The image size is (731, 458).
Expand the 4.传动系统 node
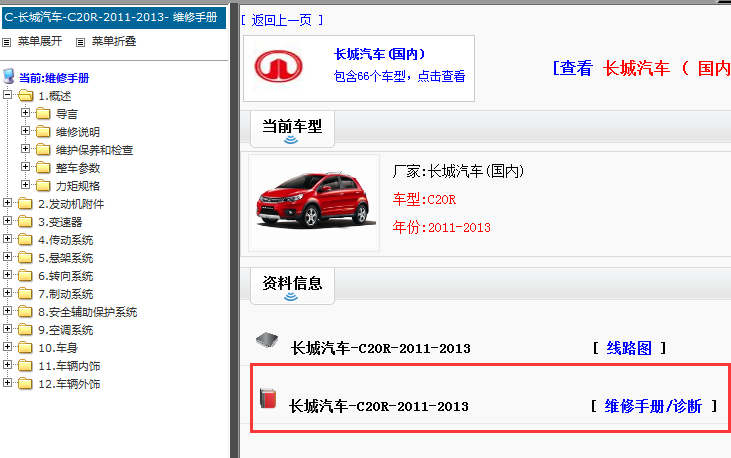coord(7,238)
